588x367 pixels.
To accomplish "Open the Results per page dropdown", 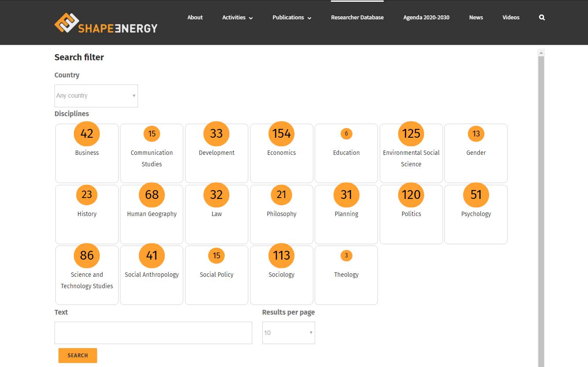I will [289, 333].
